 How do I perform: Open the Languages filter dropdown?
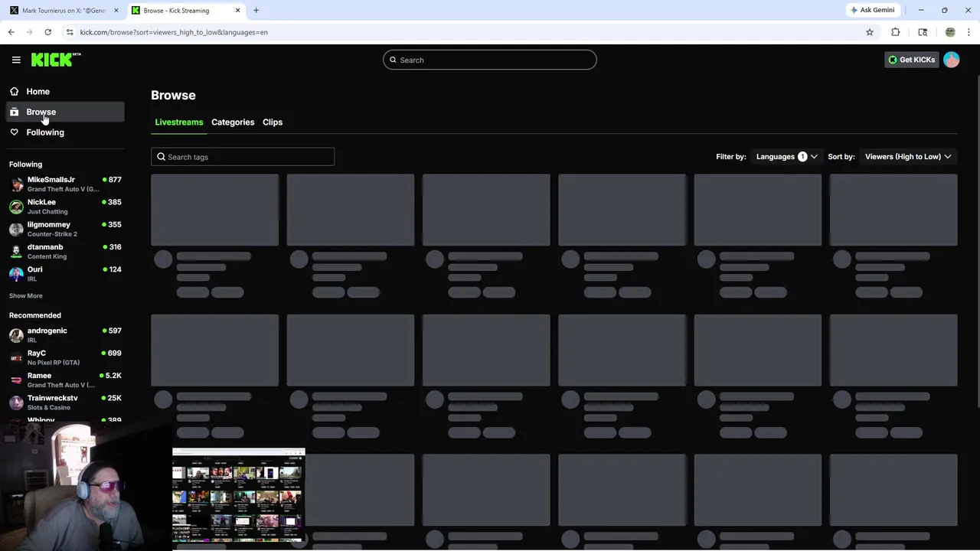pyautogui.click(x=787, y=157)
